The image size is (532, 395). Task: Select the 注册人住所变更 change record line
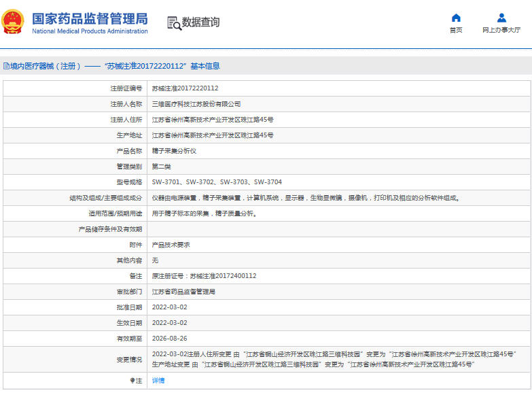(334, 354)
